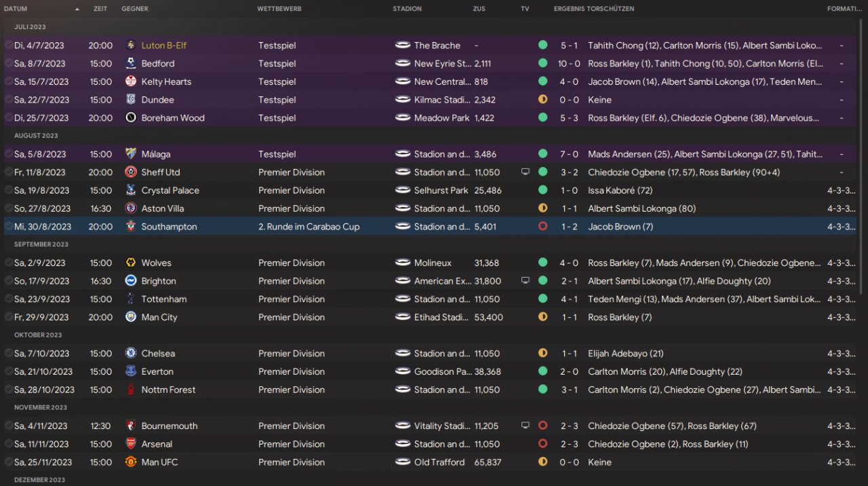The width and height of the screenshot is (868, 486).
Task: Click the Crystal Palace club badge
Action: tap(131, 190)
